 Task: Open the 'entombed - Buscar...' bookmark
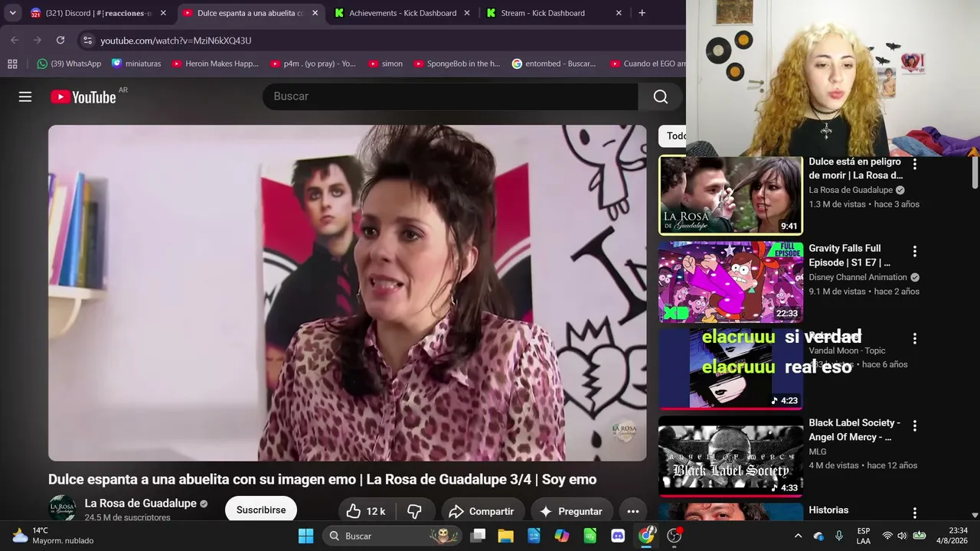554,64
